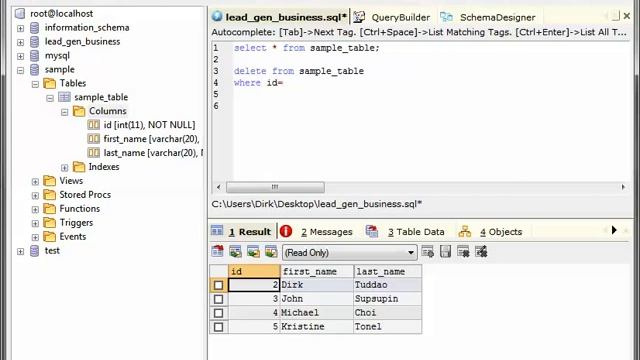Check the row checkbox for Kristine
640x360 pixels.
tap(218, 327)
